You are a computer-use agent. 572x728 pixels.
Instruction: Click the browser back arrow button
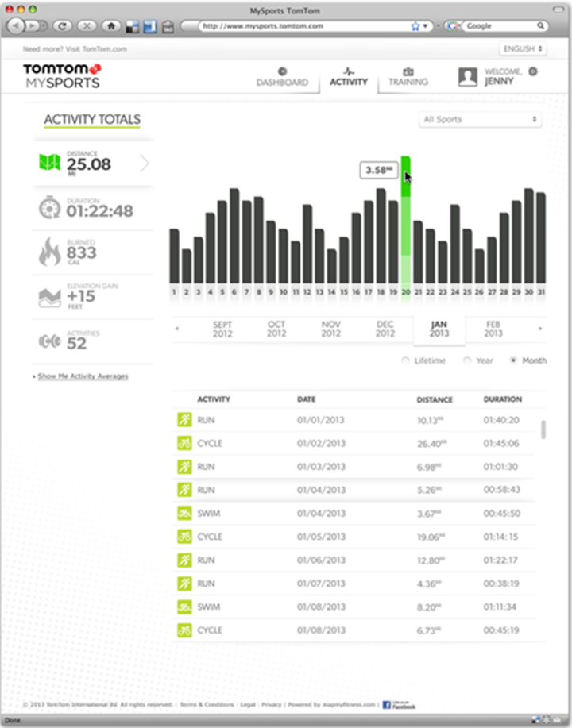pyautogui.click(x=16, y=26)
